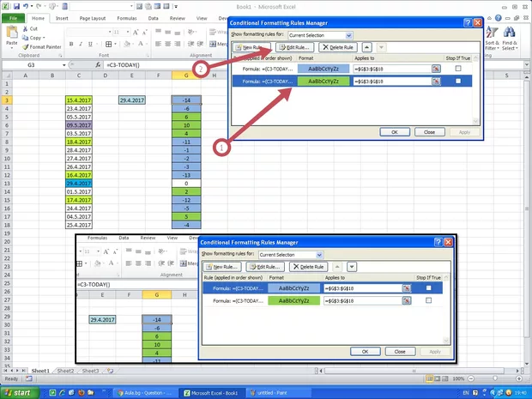Open the Data ribbon tab

click(x=153, y=18)
